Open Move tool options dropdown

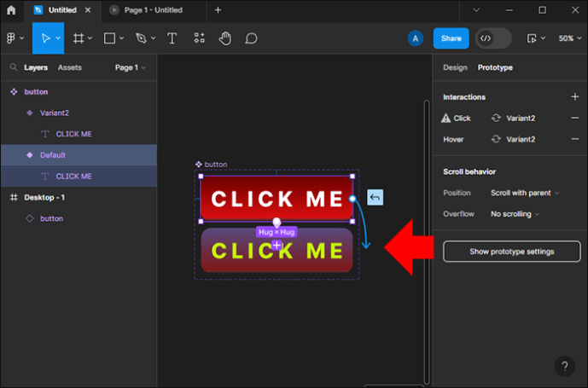(x=58, y=38)
